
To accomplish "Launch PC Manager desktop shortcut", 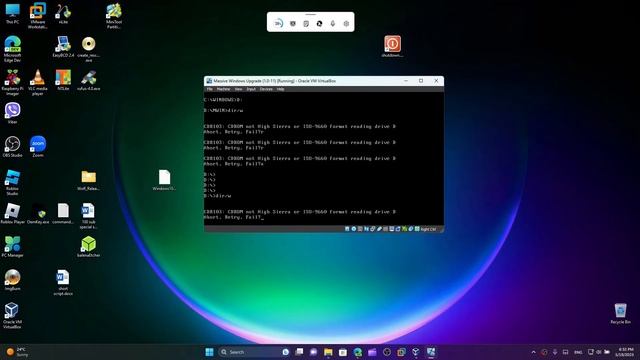I will pyautogui.click(x=12, y=247).
